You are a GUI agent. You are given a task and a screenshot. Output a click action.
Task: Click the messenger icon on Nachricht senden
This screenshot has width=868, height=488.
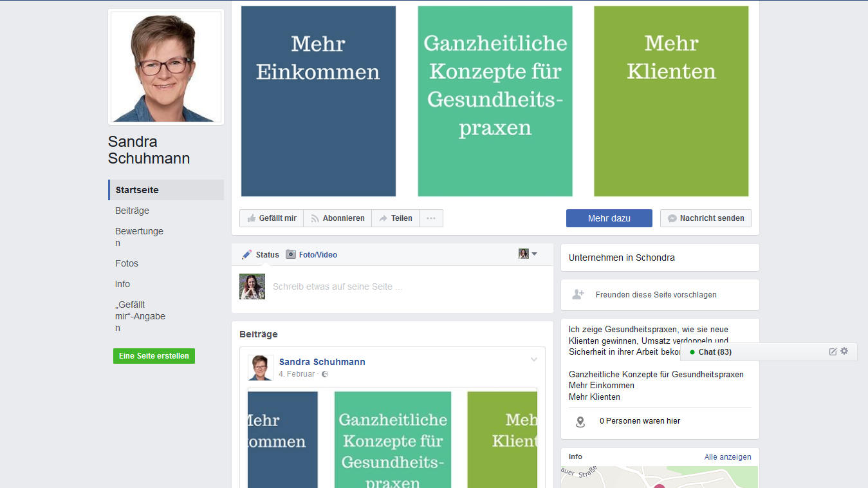(x=672, y=218)
